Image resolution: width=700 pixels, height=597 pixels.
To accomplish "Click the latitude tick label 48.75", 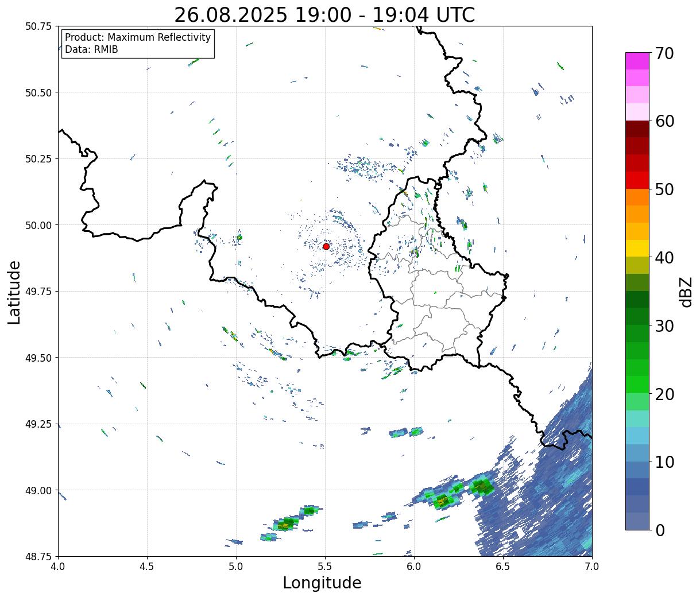I will pyautogui.click(x=38, y=557).
